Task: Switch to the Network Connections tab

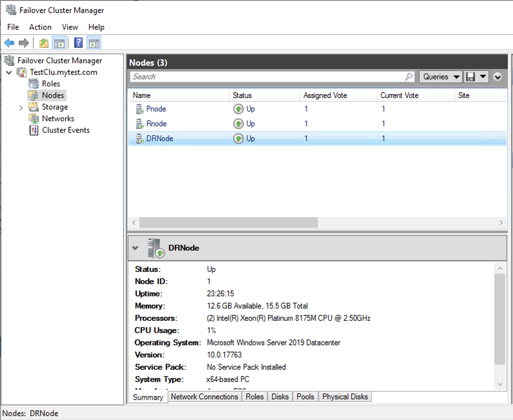Action: tap(204, 397)
